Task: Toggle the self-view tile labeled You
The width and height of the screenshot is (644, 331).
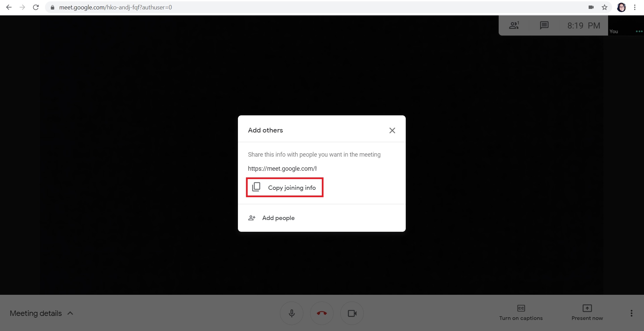Action: pos(614,31)
